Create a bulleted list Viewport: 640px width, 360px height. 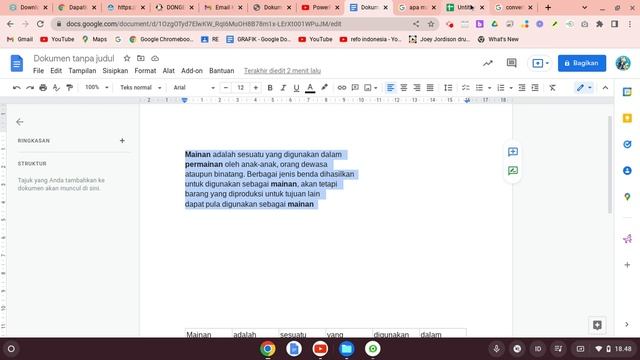click(479, 87)
